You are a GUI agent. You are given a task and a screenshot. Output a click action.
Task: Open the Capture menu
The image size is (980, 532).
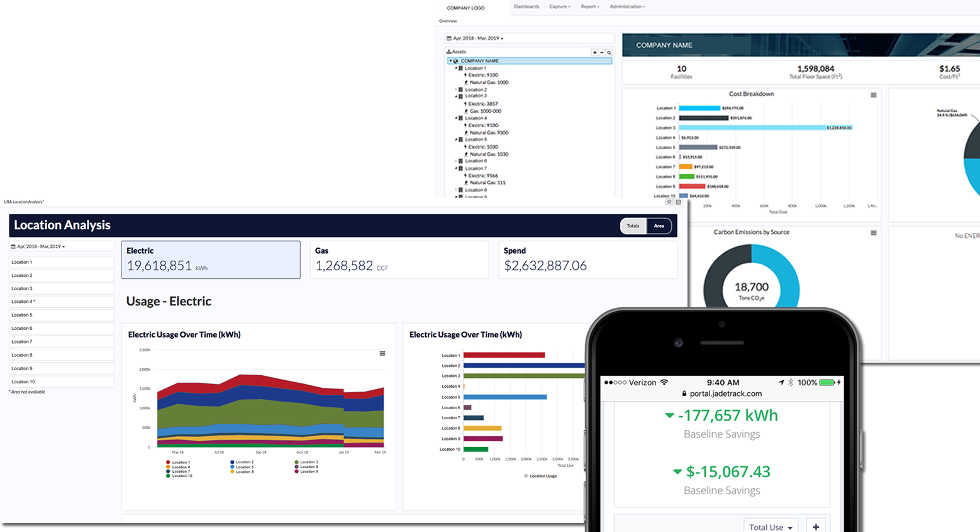560,7
